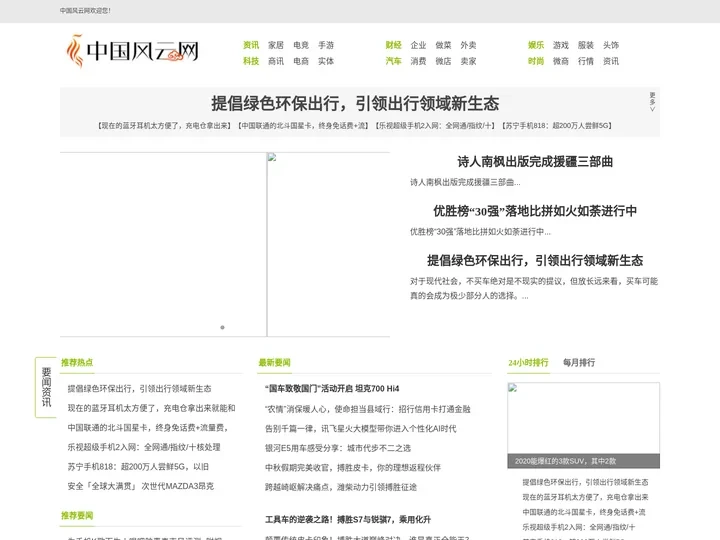Go to the 外卖 section
The width and height of the screenshot is (720, 540).
[x=468, y=45]
